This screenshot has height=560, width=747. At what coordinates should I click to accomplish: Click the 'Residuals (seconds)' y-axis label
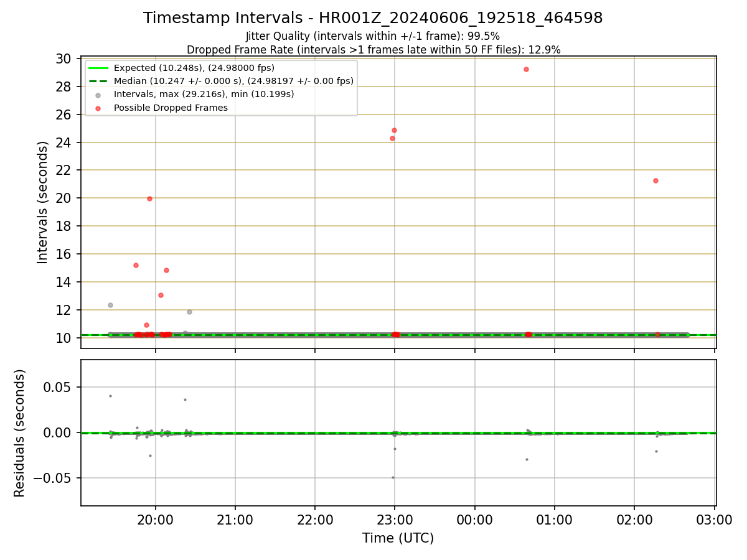(x=20, y=433)
